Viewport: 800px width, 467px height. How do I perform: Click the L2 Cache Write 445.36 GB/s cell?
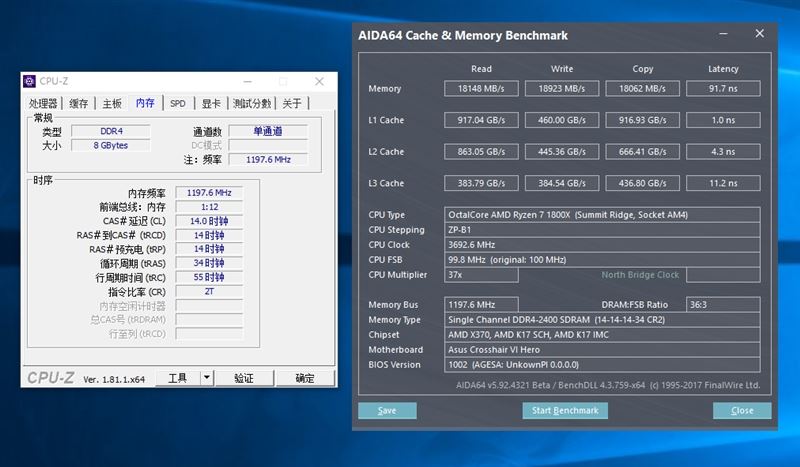562,152
